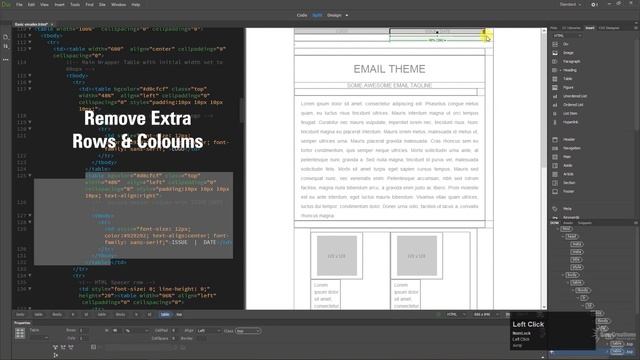Open the view options arrow beside Design
Image resolution: width=640 pixels, height=360 pixels.
(347, 15)
